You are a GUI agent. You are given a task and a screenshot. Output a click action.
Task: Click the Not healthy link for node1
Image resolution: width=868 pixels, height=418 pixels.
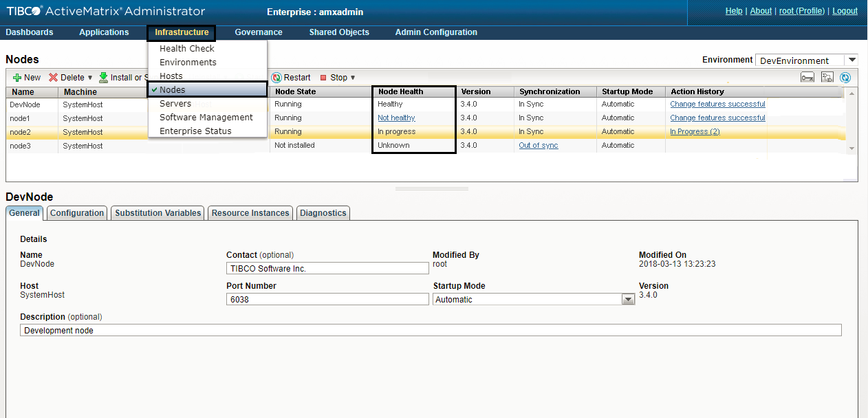396,118
